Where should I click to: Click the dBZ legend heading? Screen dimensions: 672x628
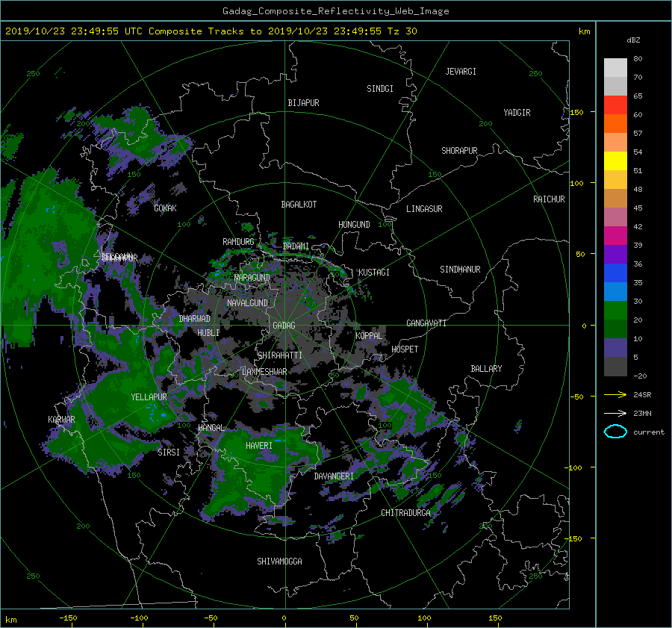pos(633,40)
